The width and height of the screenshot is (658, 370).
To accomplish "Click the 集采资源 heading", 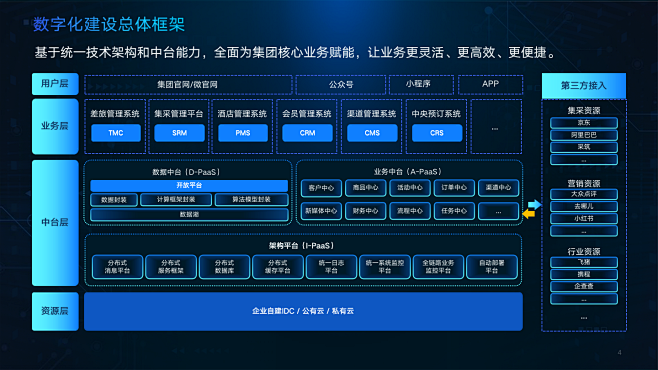I will (x=584, y=111).
